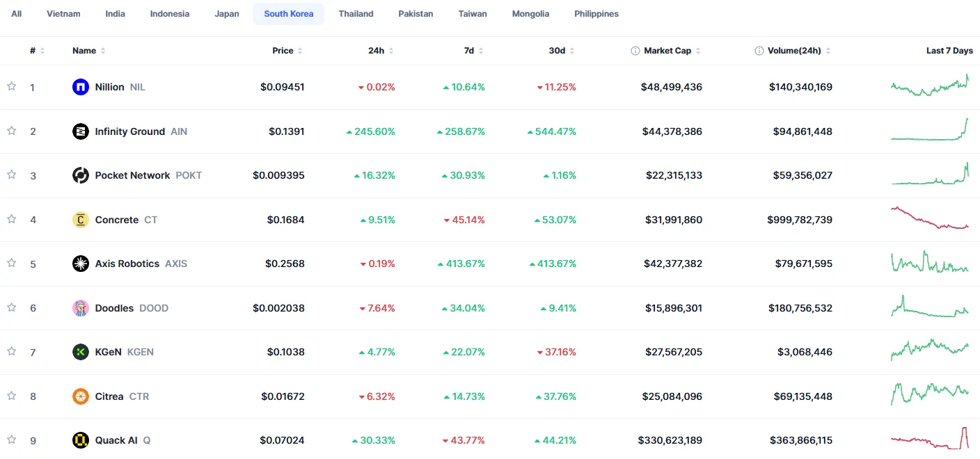
Task: Add Pocket Network to watchlist star
Action: click(11, 175)
